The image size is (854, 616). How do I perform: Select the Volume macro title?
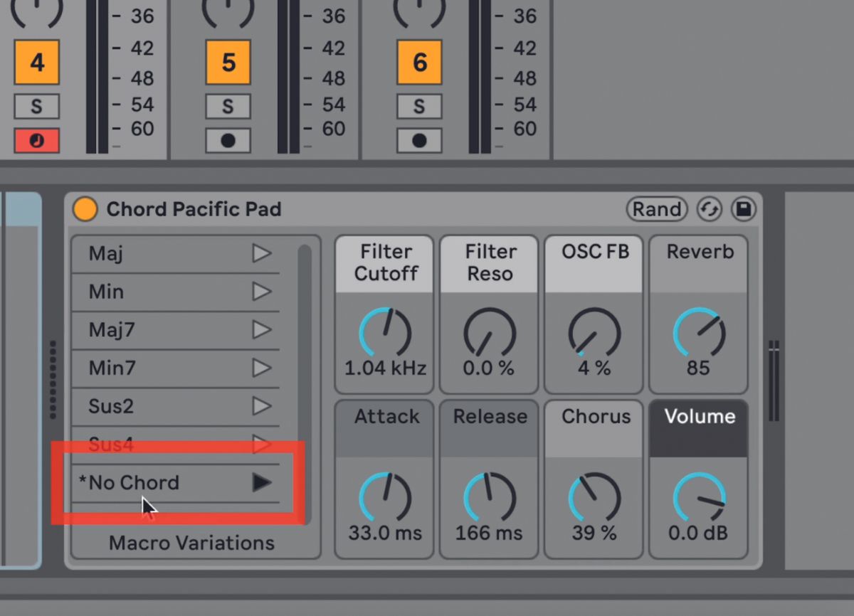(x=700, y=417)
